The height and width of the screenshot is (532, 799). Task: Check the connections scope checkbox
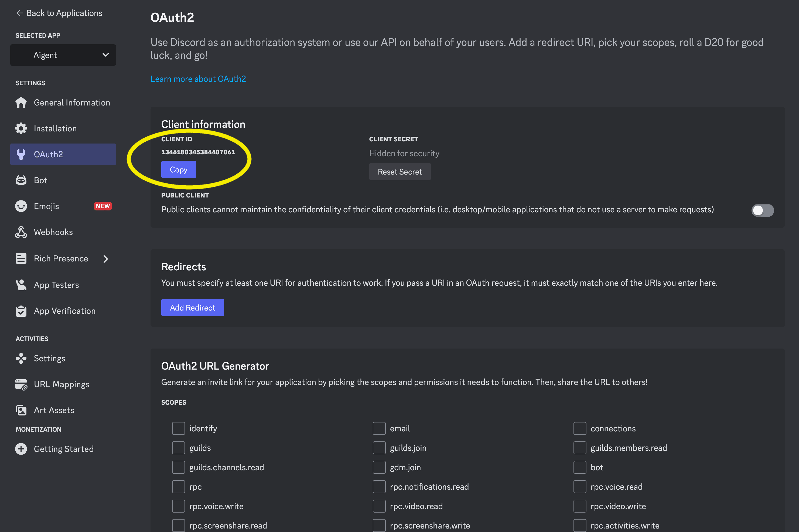[x=580, y=428]
